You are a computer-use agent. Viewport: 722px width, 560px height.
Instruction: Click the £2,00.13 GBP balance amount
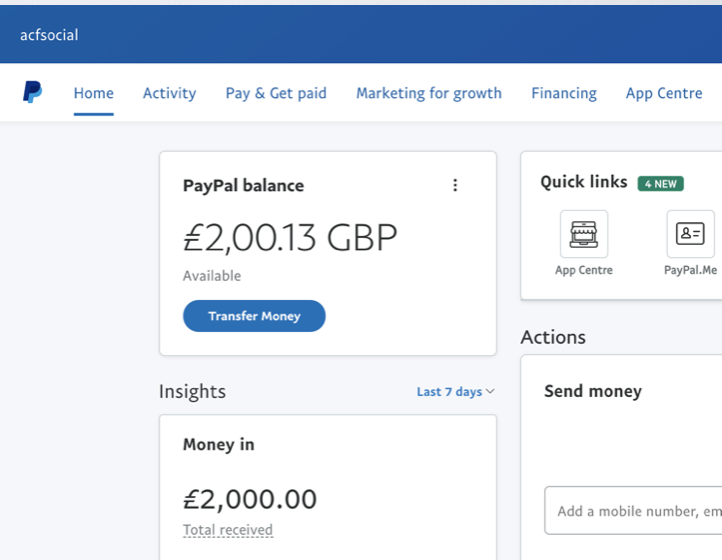(x=290, y=238)
